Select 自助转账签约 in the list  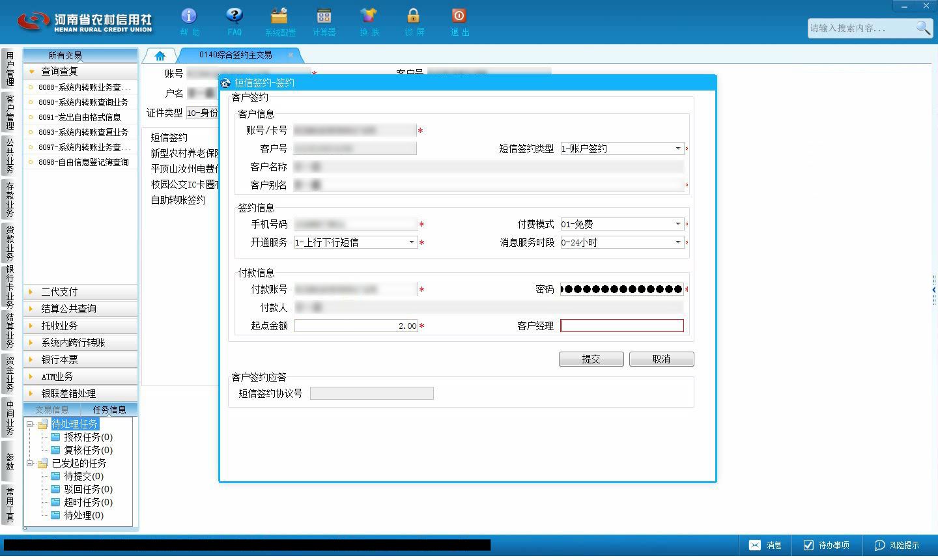tap(178, 200)
